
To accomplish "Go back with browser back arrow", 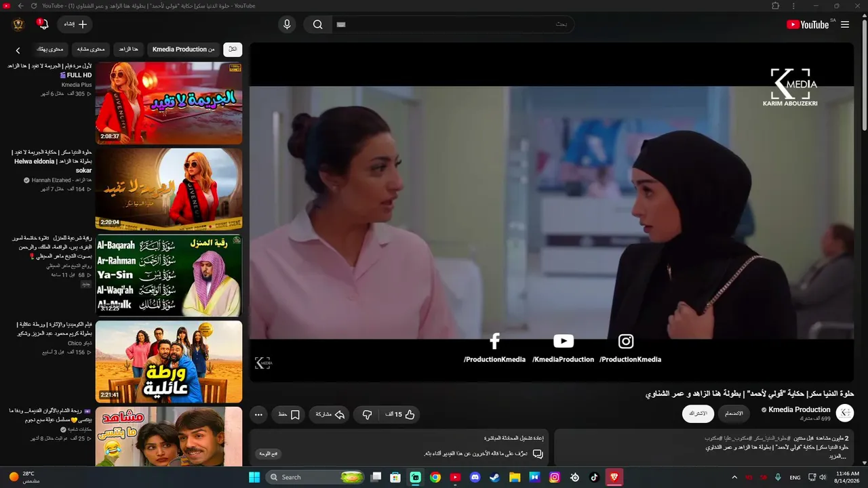I will coord(20,6).
